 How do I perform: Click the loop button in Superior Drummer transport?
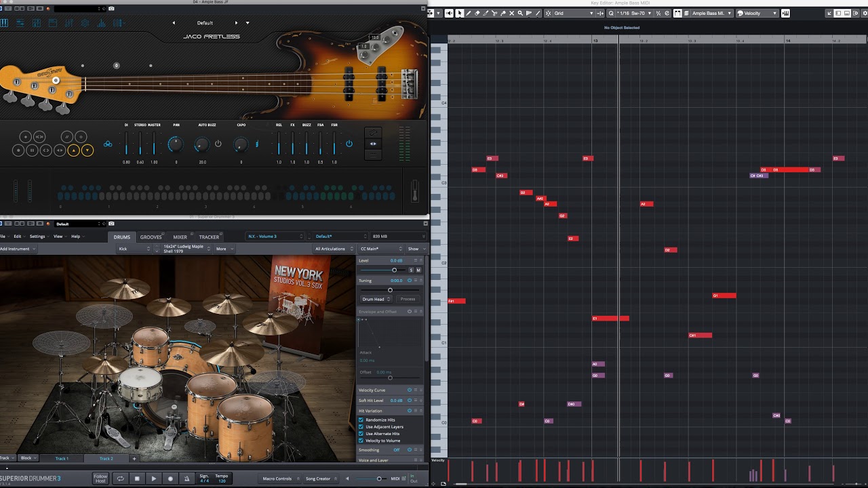[120, 479]
